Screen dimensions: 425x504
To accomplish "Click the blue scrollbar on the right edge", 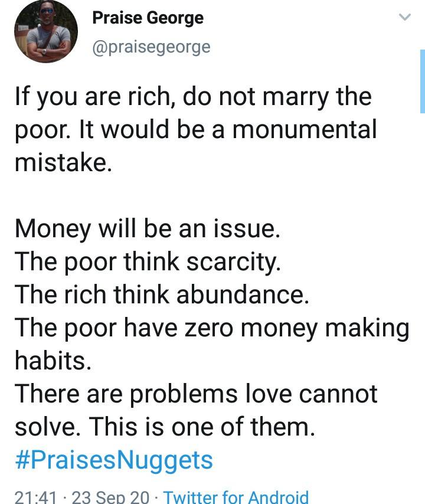I will pyautogui.click(x=422, y=81).
